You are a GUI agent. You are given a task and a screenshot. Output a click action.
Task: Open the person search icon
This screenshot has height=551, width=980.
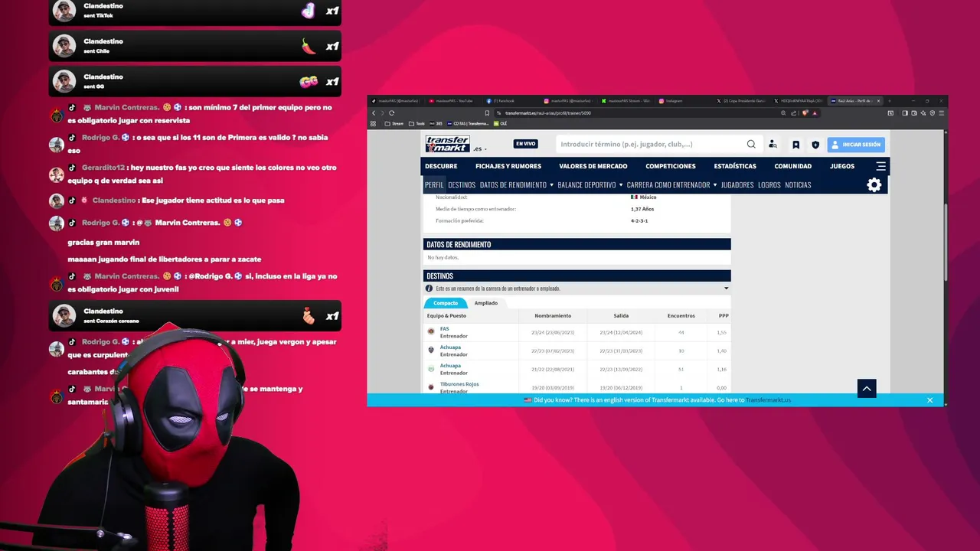773,144
